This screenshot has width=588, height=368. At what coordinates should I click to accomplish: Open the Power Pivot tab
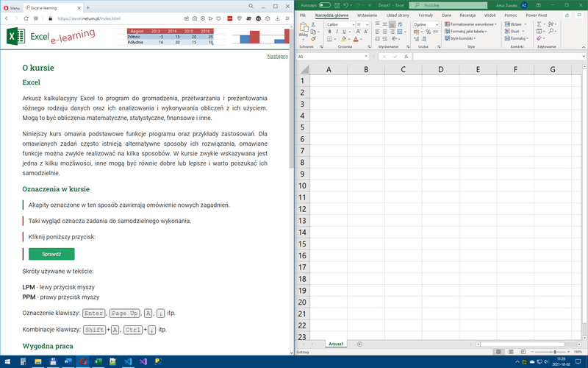(537, 15)
